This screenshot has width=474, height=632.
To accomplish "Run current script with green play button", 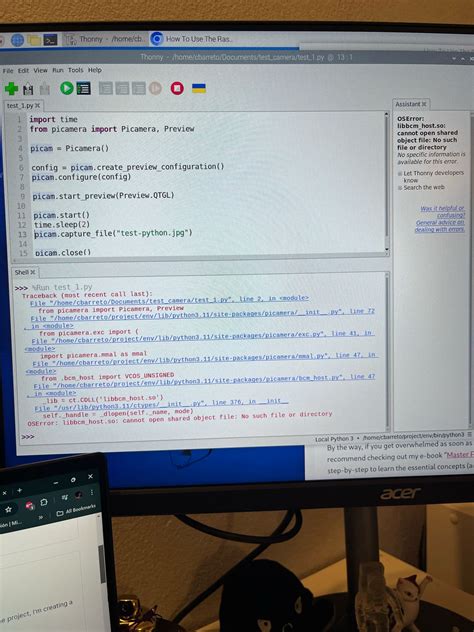I will (x=67, y=88).
